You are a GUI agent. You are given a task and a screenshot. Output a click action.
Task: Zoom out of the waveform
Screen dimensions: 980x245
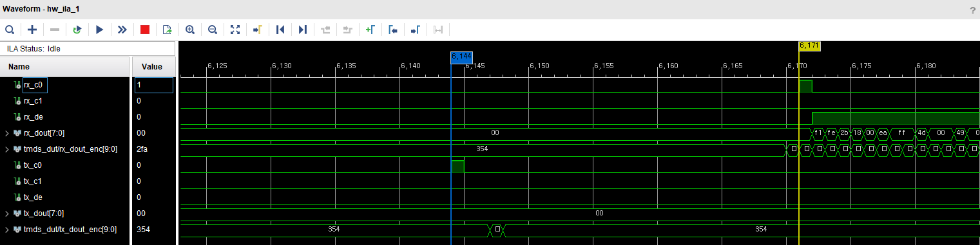click(x=213, y=30)
